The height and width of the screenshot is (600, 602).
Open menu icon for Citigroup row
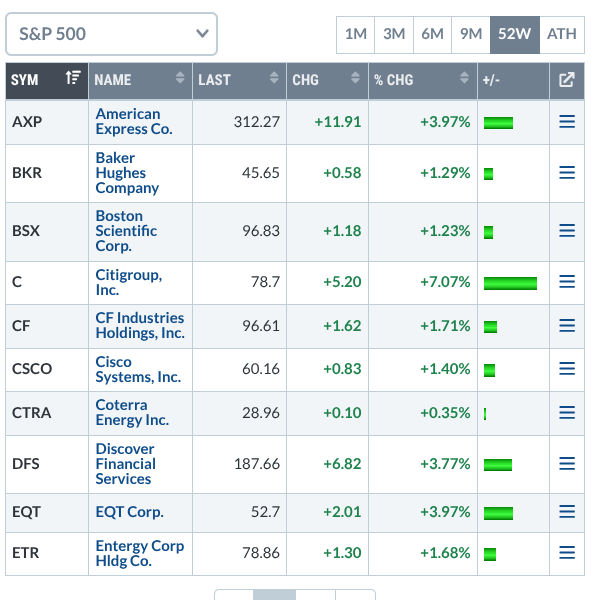567,282
